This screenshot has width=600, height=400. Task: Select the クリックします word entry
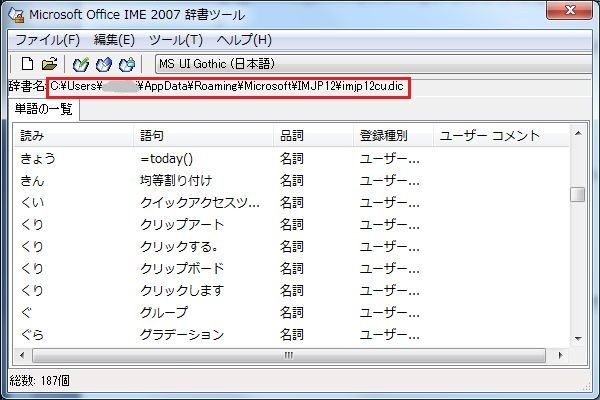[182, 291]
